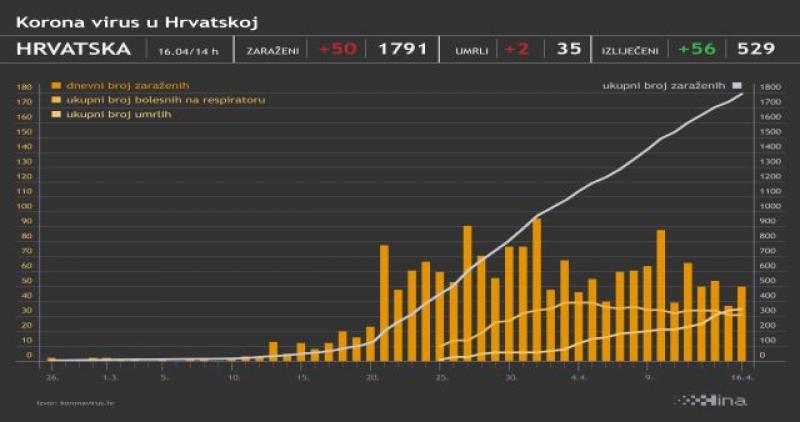Click the red +2 deaths value

517,49
